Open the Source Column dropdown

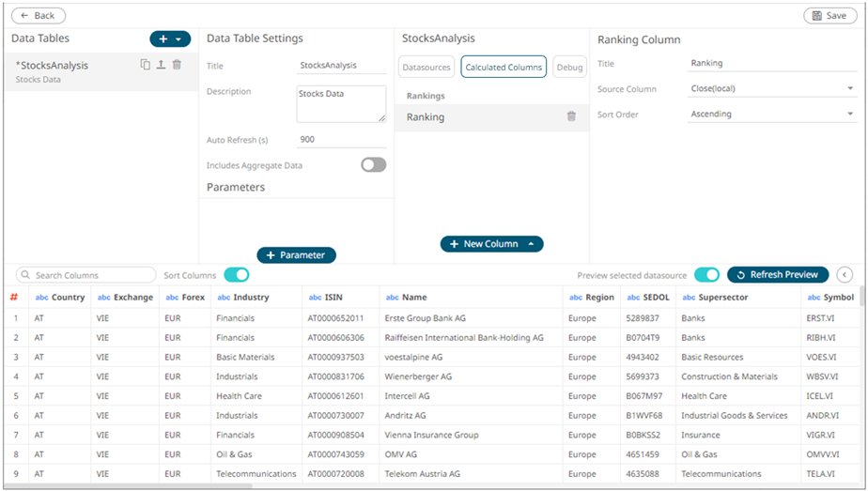coord(771,89)
